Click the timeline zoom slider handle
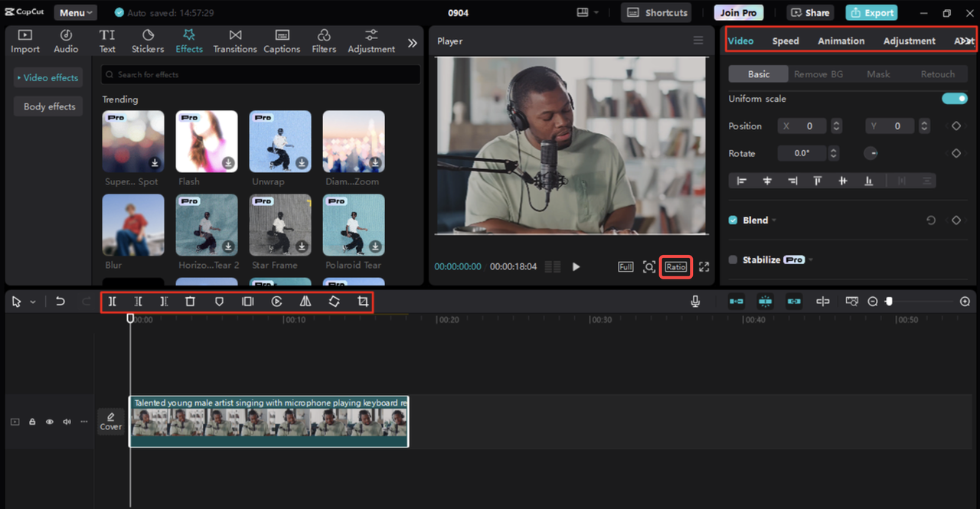The image size is (980, 509). pyautogui.click(x=889, y=302)
